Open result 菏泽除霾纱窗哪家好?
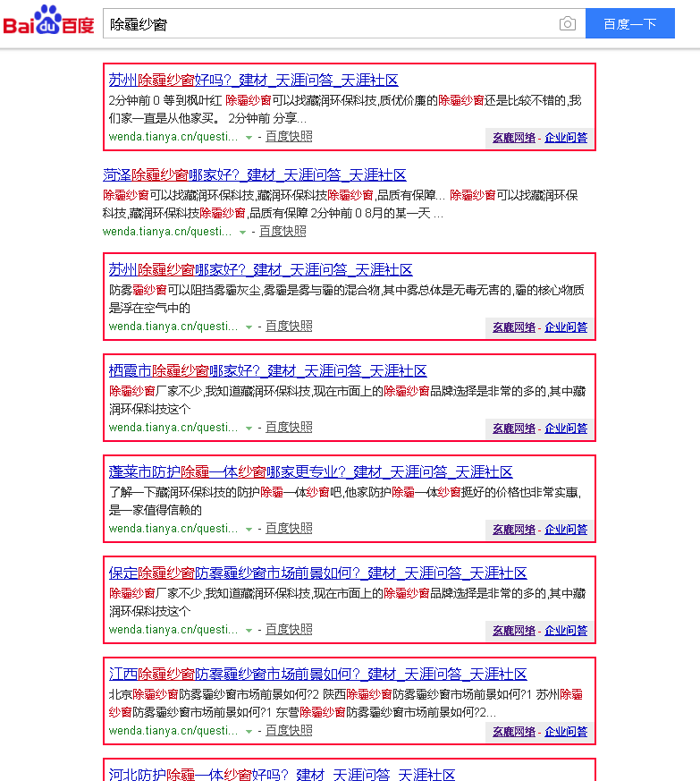Screen dimensions: 700x781 (x=255, y=174)
